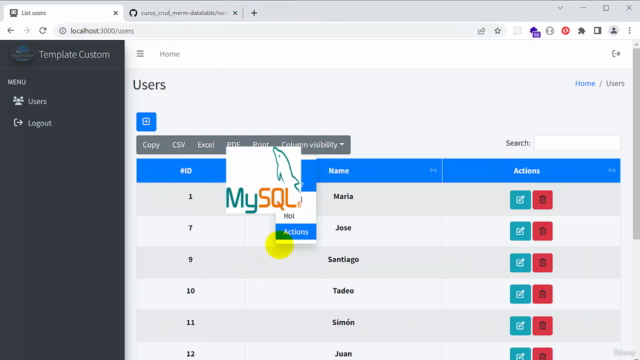Open the tab search chevron
640x360 pixels.
560,8
